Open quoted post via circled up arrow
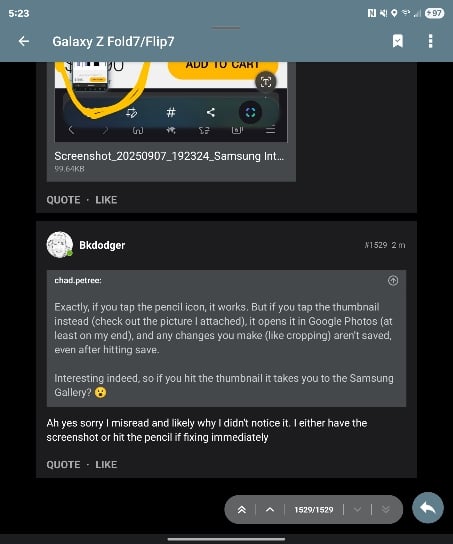The width and height of the screenshot is (453, 544). (393, 280)
